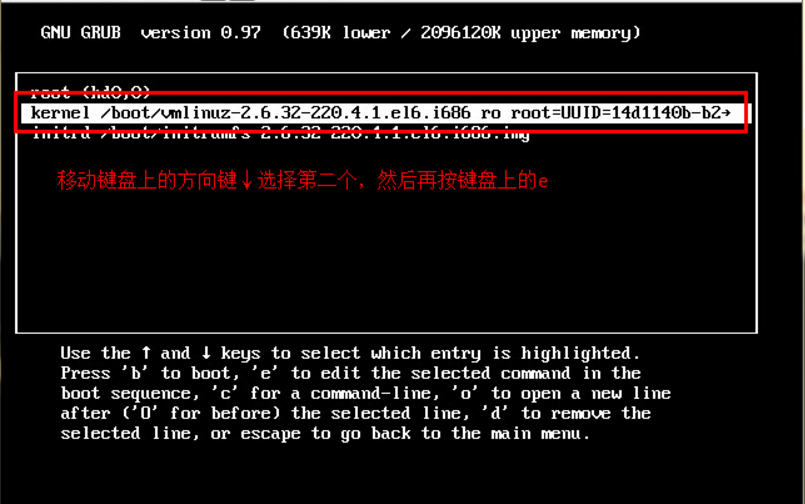Screen dimensions: 805x504
Task: Select the initrd /boot/initramfs line
Action: (x=280, y=133)
